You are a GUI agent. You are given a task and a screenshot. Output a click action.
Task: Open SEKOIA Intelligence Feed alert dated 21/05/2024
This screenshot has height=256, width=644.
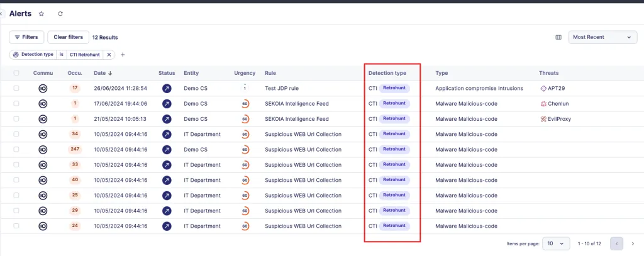point(297,119)
